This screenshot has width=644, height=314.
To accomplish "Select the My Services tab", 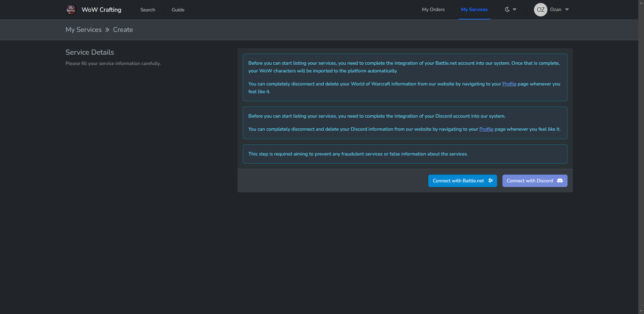I will [x=474, y=9].
